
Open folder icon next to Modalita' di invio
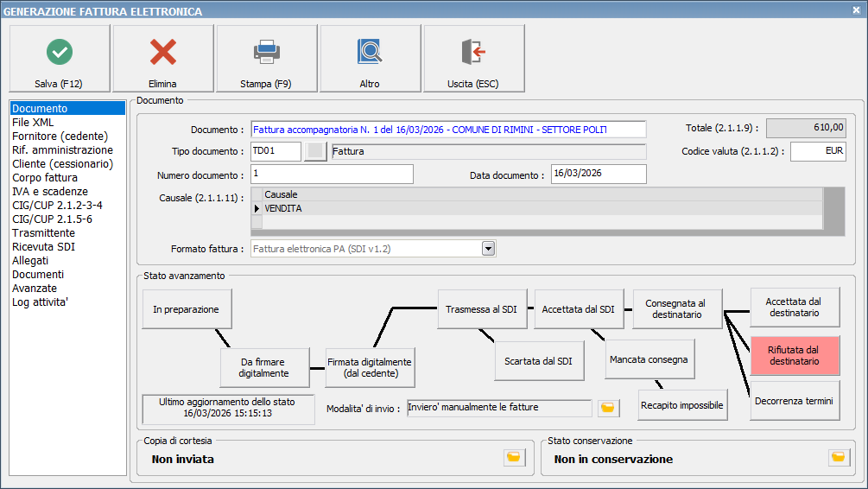pos(610,408)
